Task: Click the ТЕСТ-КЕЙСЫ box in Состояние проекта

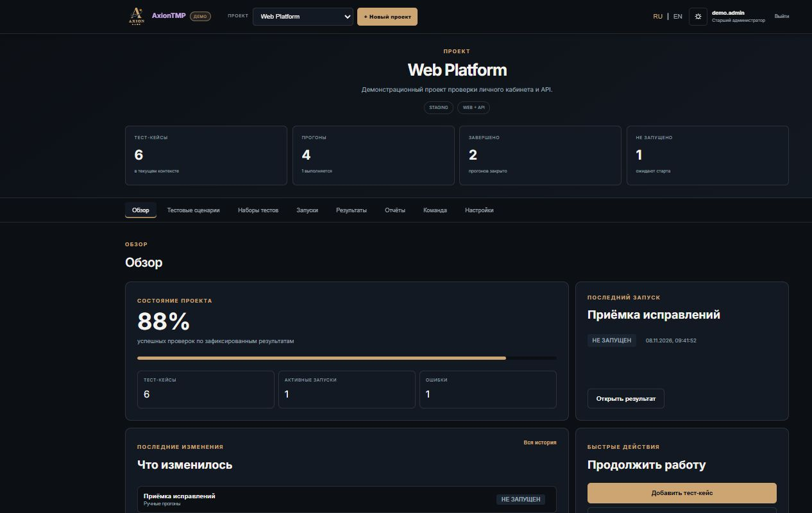Action: 206,389
